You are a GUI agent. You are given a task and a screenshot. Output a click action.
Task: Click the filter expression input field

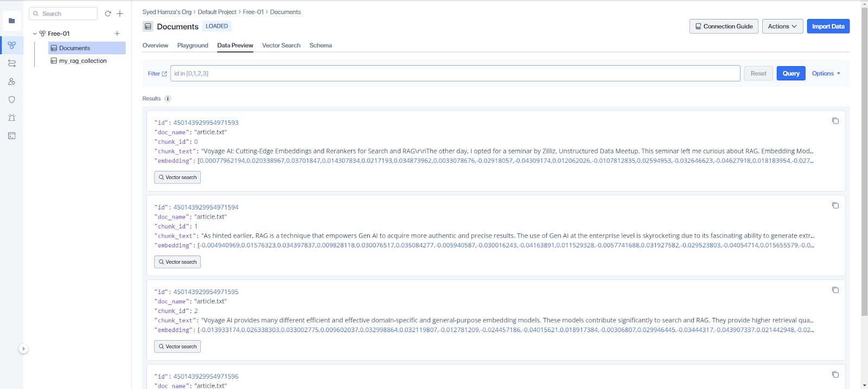pyautogui.click(x=455, y=73)
